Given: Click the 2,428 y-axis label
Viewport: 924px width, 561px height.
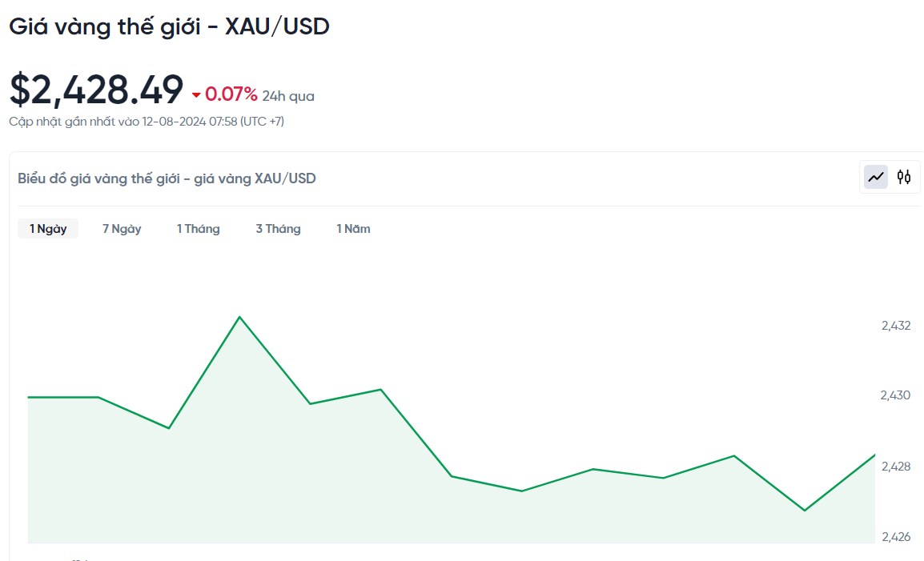Looking at the screenshot, I should [x=895, y=466].
